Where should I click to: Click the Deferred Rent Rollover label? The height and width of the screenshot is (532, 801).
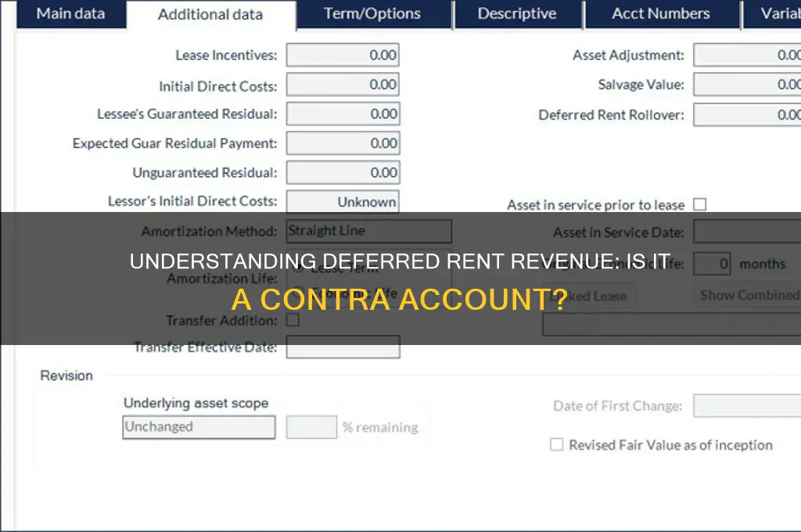[x=612, y=115]
